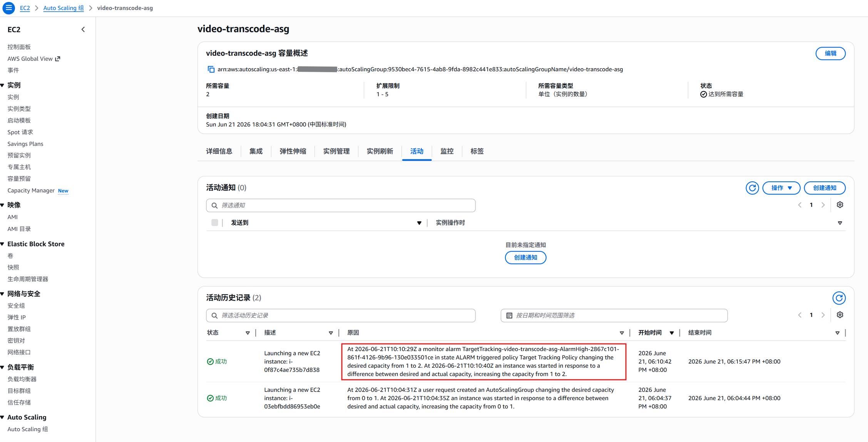Collapse the 实例 sidebar section
The width and height of the screenshot is (868, 442).
[x=3, y=85]
